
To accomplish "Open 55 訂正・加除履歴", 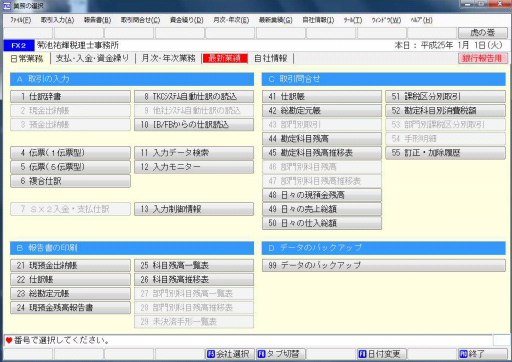I will point(445,153).
